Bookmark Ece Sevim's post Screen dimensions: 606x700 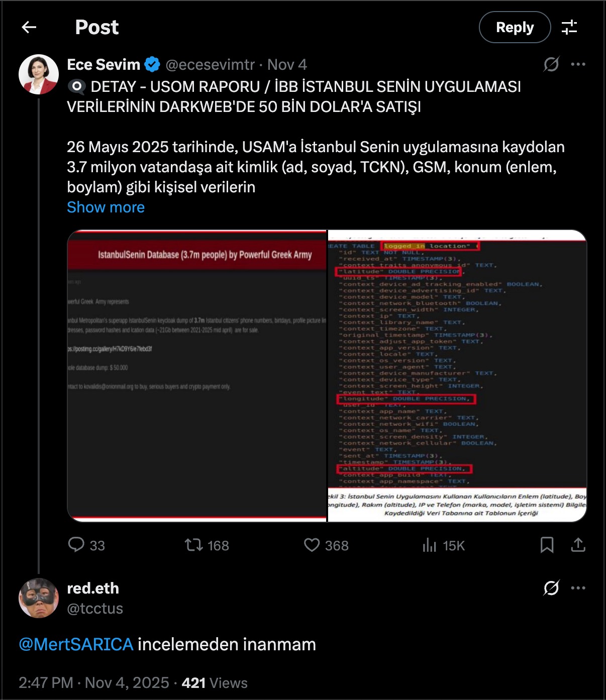tap(547, 545)
